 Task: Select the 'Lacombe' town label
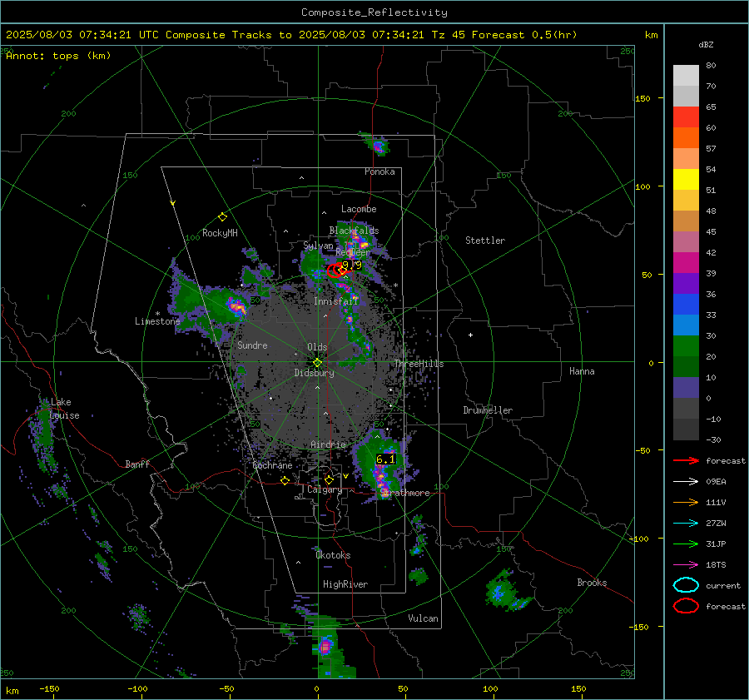coord(359,209)
